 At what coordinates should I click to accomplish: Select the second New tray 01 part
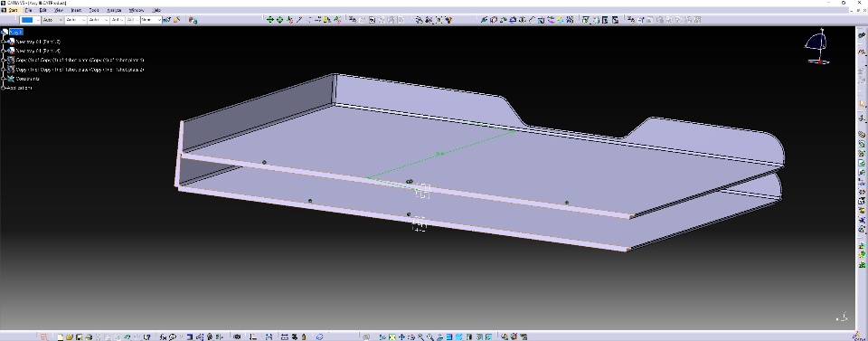pos(38,51)
